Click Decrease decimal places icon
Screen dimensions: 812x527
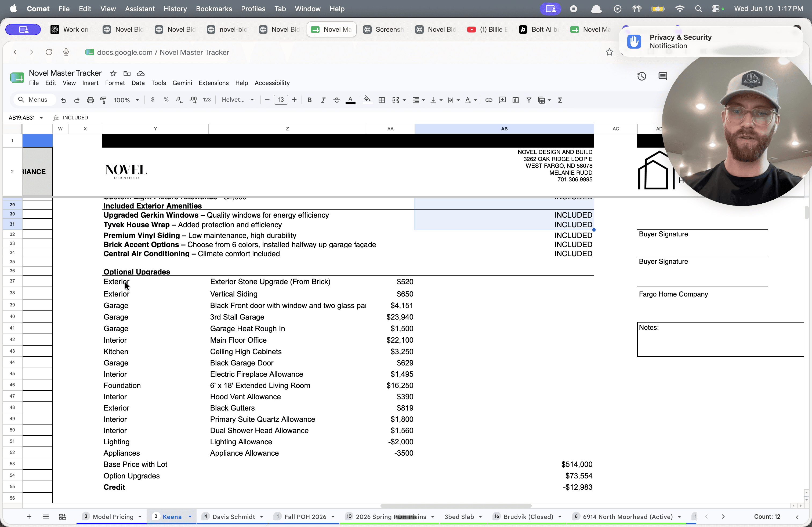coord(179,100)
